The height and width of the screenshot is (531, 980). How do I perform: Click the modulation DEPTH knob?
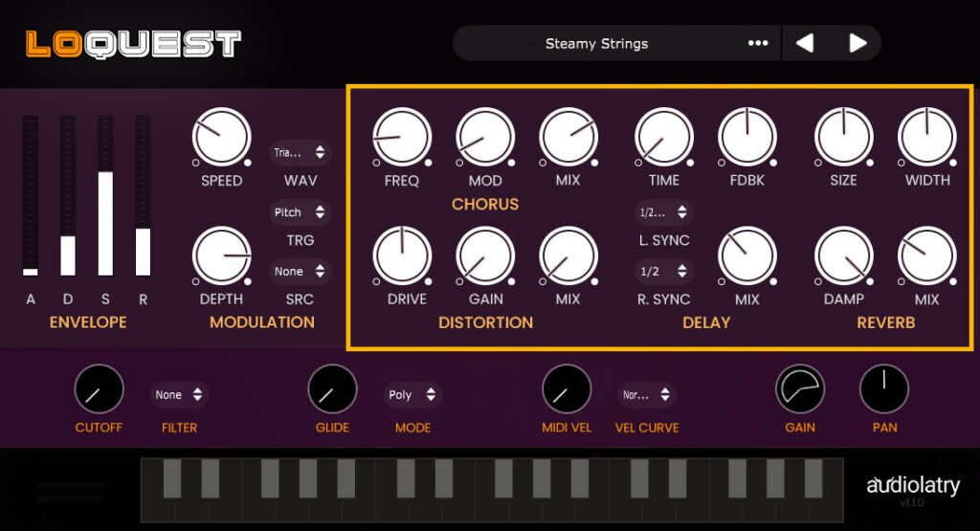pyautogui.click(x=221, y=255)
